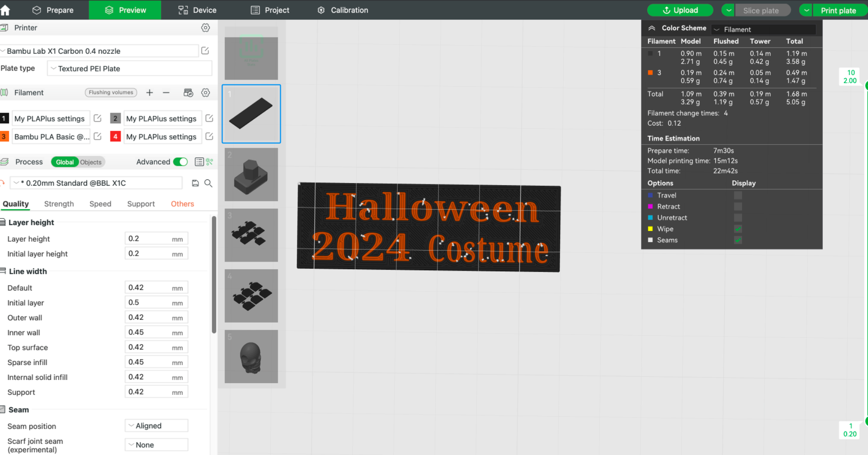Open printer settings gear icon

(205, 28)
